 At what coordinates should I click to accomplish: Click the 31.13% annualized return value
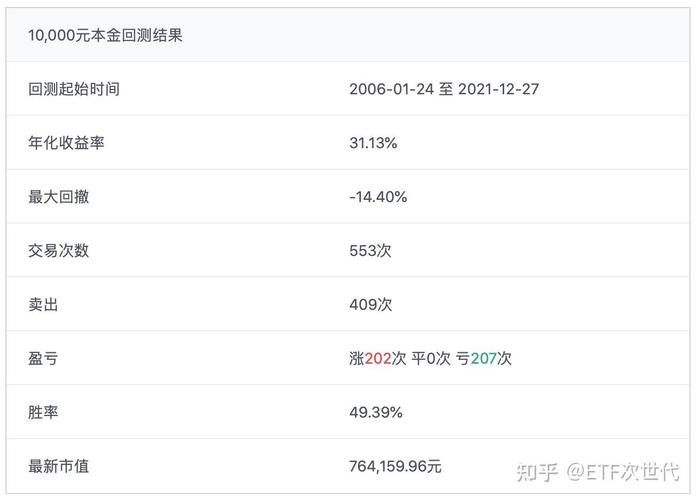tap(373, 143)
